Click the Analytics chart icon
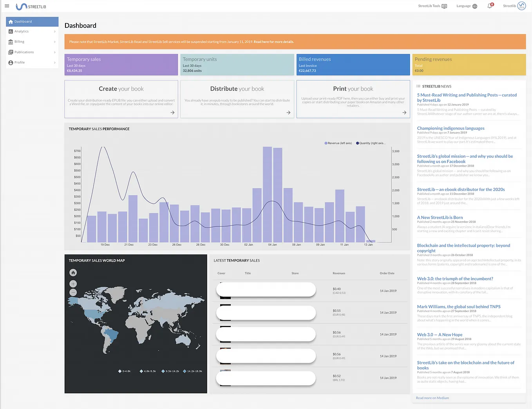The height and width of the screenshot is (409, 532). 11,31
